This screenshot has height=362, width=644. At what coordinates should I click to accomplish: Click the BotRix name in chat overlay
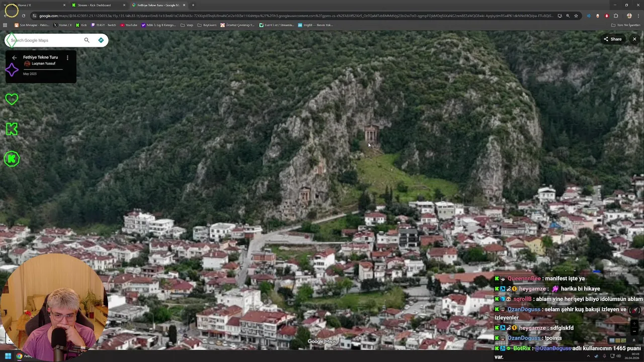[522, 348]
